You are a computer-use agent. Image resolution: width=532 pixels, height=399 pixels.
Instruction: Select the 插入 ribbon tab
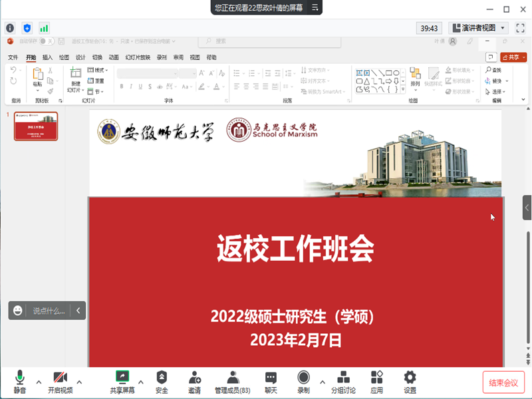tap(48, 58)
